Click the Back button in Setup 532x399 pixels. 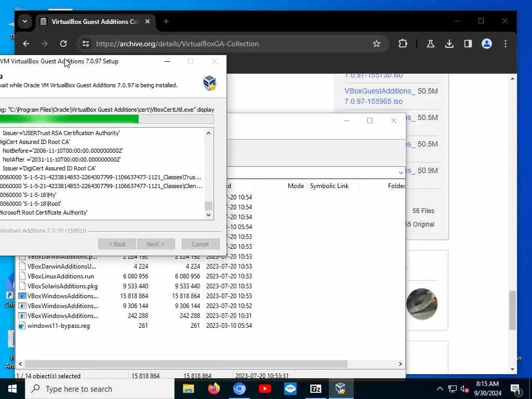(x=117, y=244)
